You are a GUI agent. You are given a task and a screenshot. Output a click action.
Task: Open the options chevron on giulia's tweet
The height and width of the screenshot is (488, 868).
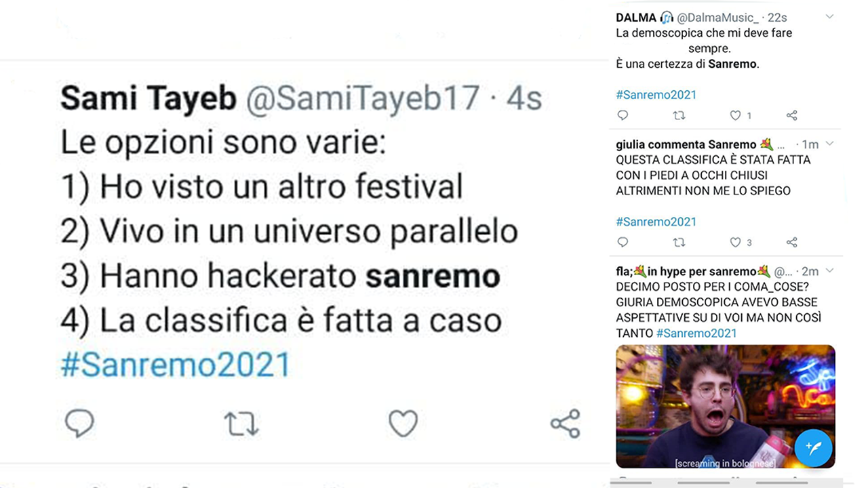829,144
